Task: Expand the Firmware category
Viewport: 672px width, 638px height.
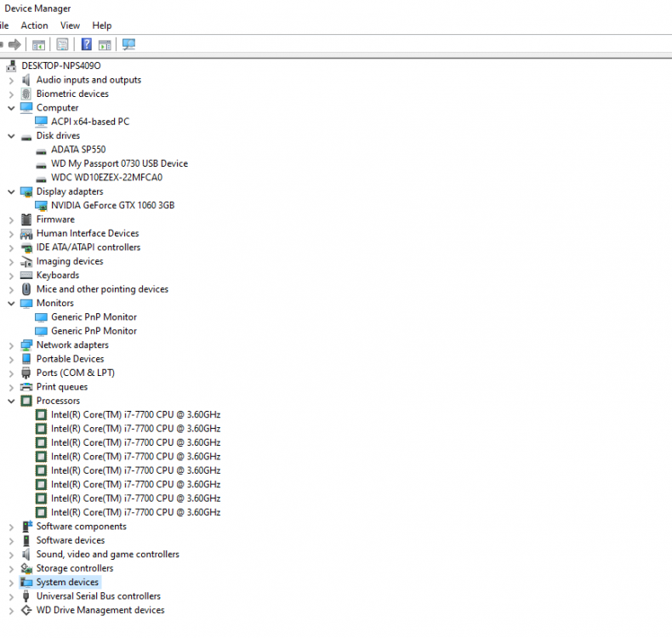Action: point(12,219)
